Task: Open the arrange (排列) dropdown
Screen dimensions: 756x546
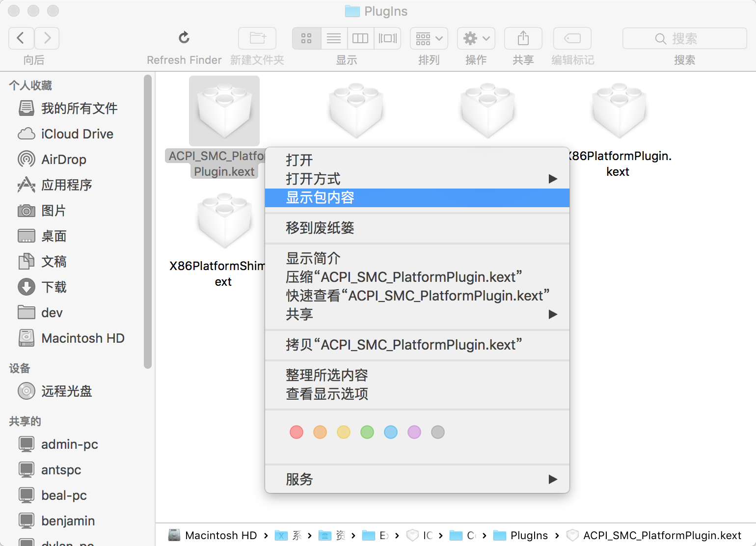Action: point(429,38)
